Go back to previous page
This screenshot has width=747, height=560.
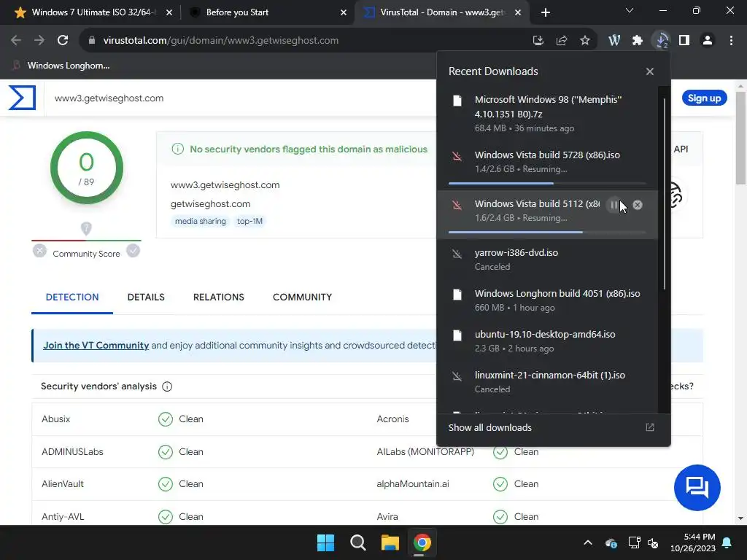coord(16,41)
